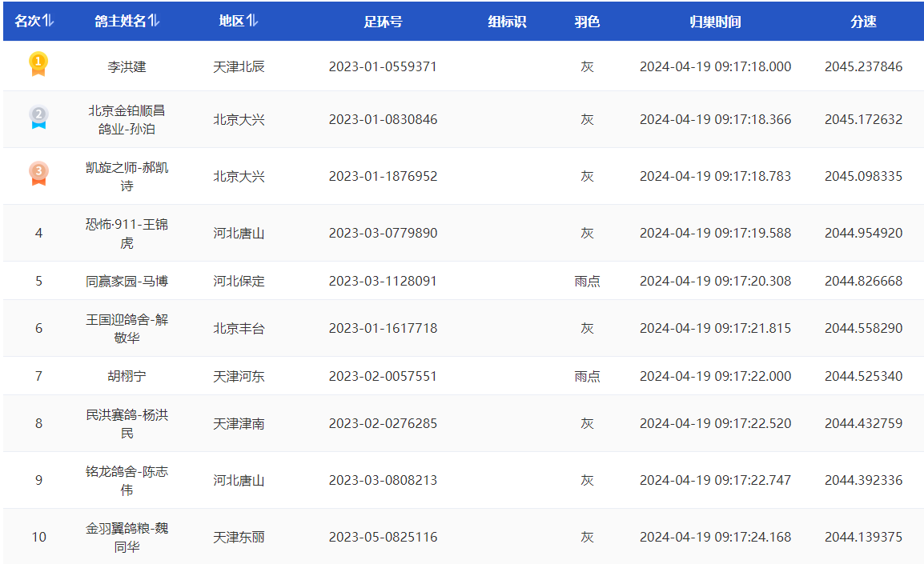The height and width of the screenshot is (564, 924).
Task: Sort by 地区 using its sort arrows
Action: click(x=253, y=22)
